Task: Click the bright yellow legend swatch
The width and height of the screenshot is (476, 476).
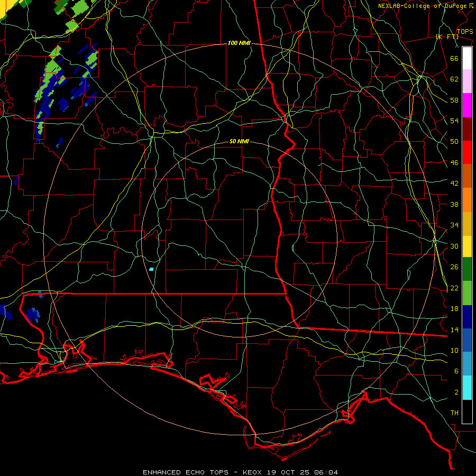Action: point(467,246)
